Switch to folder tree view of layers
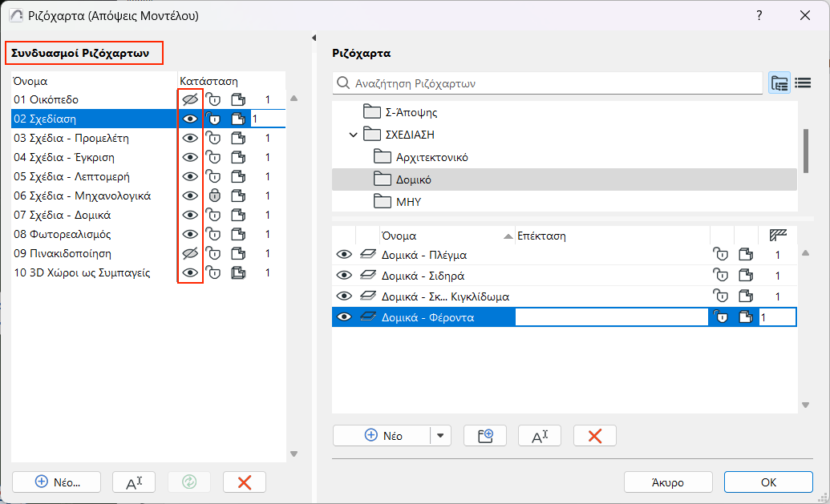The image size is (830, 504). tap(779, 83)
